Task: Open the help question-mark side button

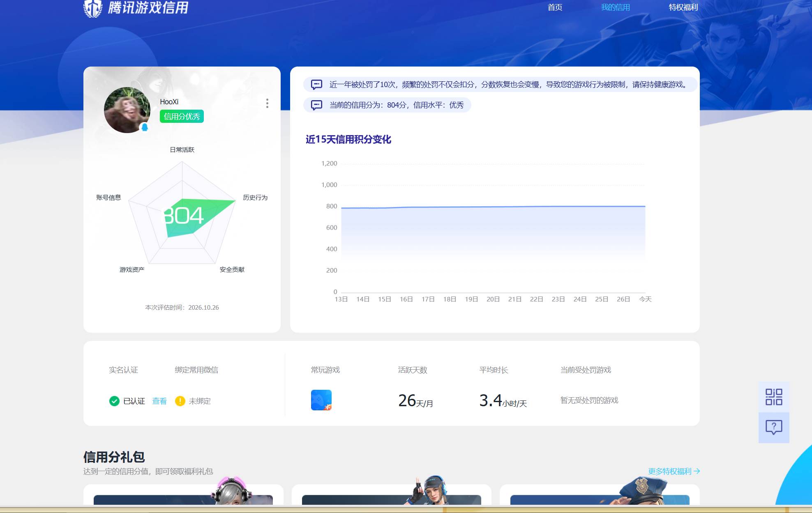Action: click(774, 428)
